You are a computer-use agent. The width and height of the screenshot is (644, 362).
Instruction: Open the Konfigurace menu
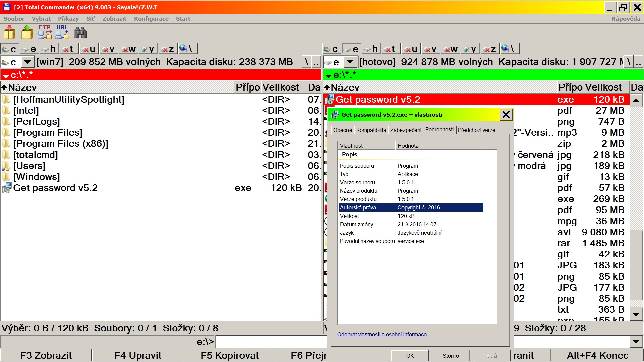[151, 19]
